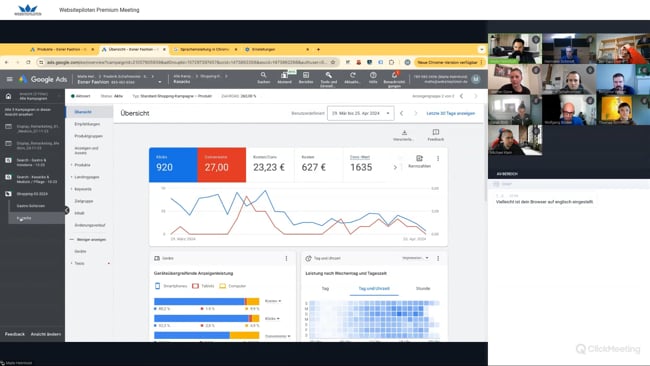
Task: Select the Gastro-Schürzen ad group
Action: point(31,206)
